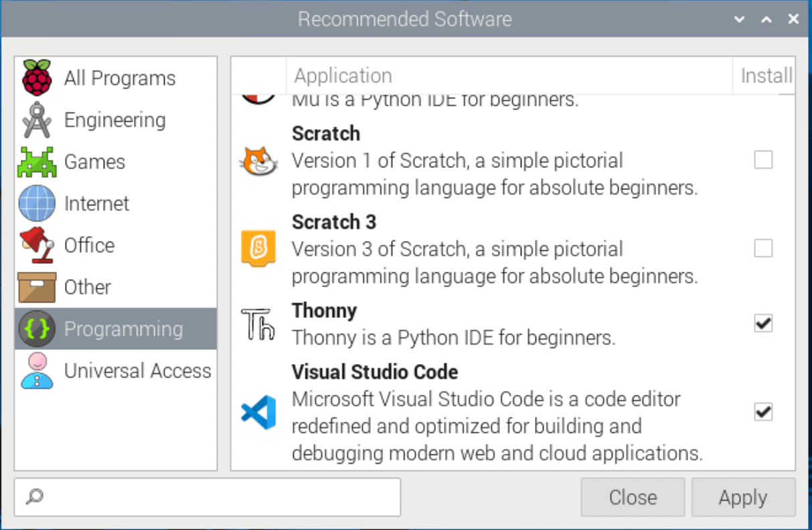Click the Close button

(x=633, y=497)
